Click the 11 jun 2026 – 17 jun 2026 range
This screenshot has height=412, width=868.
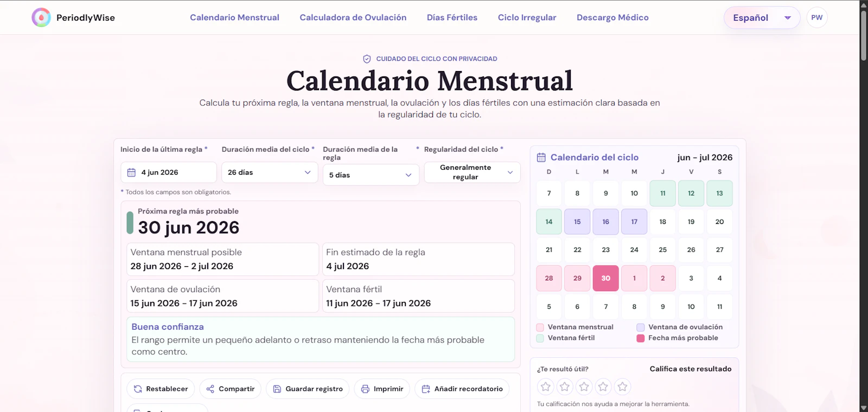(378, 304)
